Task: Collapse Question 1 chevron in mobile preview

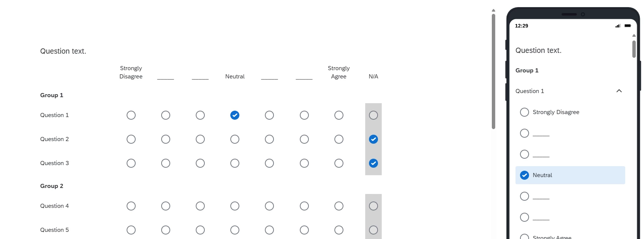Action: pos(619,91)
